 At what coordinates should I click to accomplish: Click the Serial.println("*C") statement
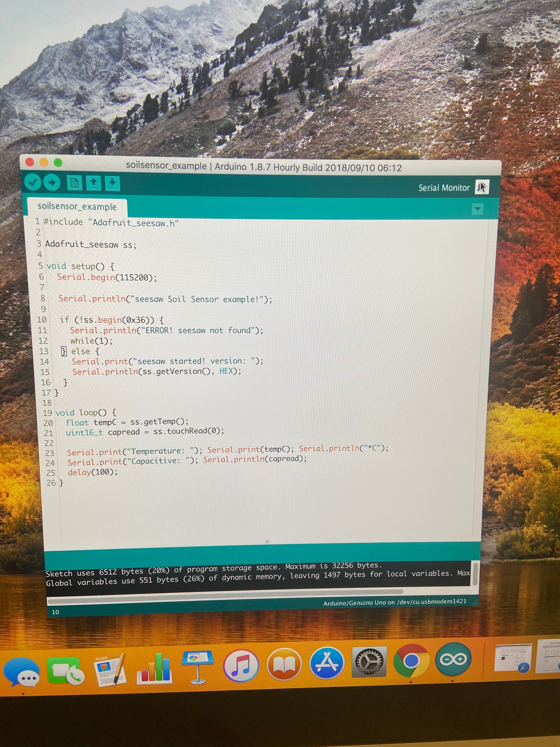pos(344,449)
